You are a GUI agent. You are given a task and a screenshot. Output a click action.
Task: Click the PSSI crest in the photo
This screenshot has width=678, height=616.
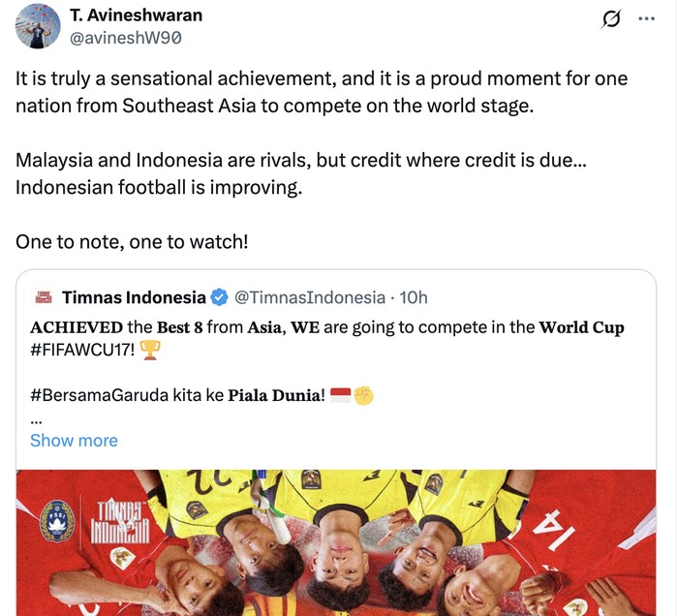(x=57, y=520)
